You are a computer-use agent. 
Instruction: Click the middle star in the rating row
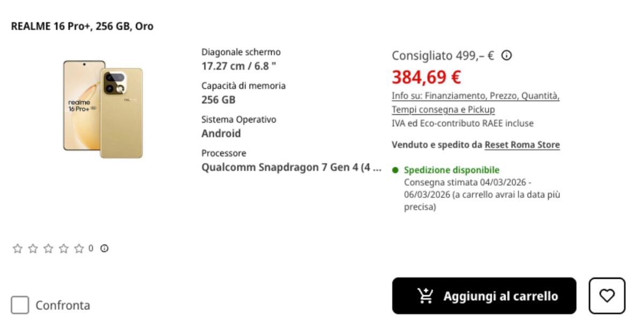tap(48, 248)
